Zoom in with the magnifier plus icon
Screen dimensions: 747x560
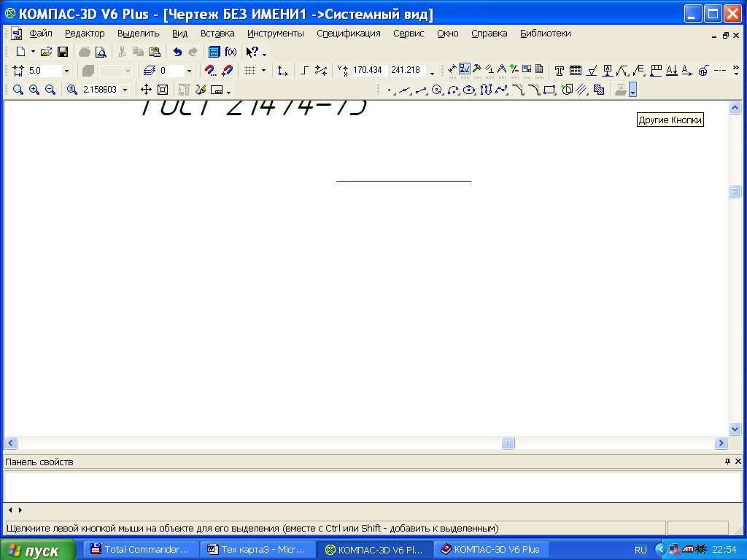pyautogui.click(x=34, y=90)
